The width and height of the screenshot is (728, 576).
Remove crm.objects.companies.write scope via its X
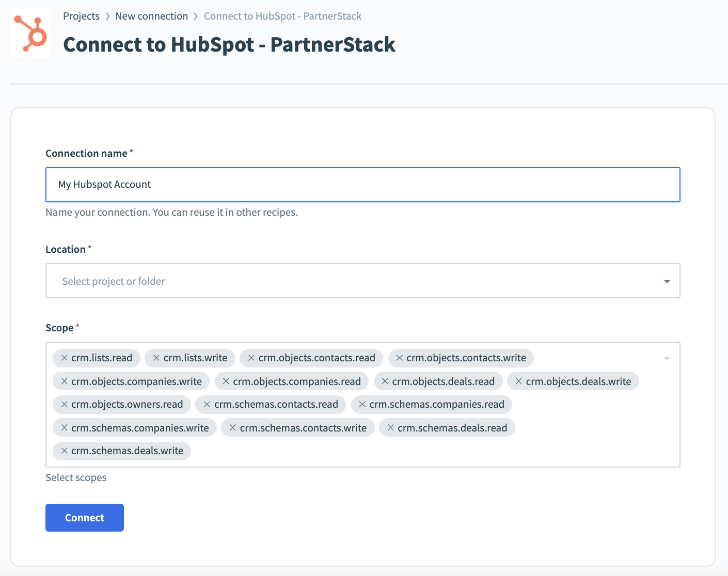(x=65, y=381)
